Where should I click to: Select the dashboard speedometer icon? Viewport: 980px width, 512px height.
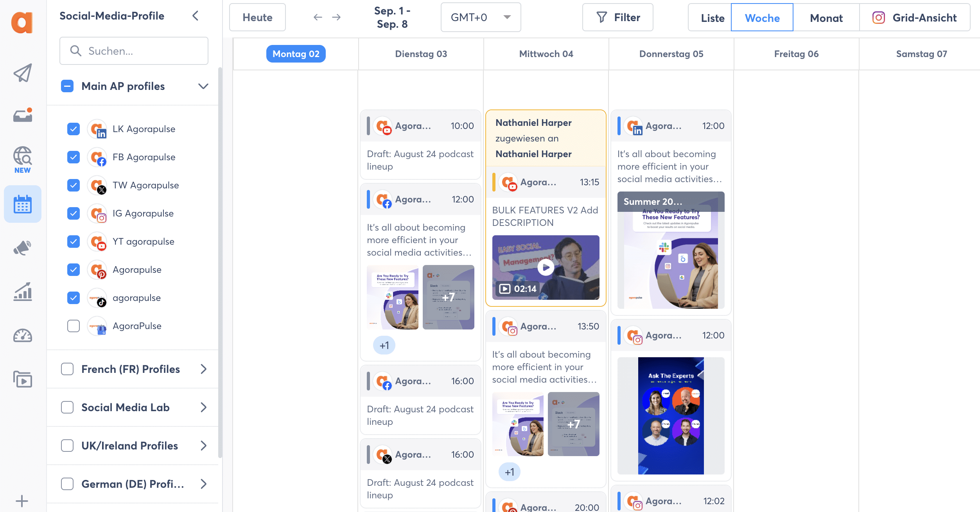pos(23,335)
